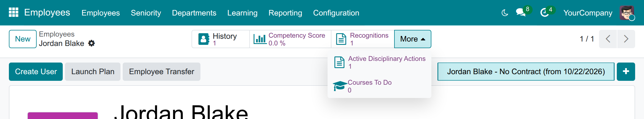Click the user avatar picture
This screenshot has width=644, height=119.
coord(627,13)
